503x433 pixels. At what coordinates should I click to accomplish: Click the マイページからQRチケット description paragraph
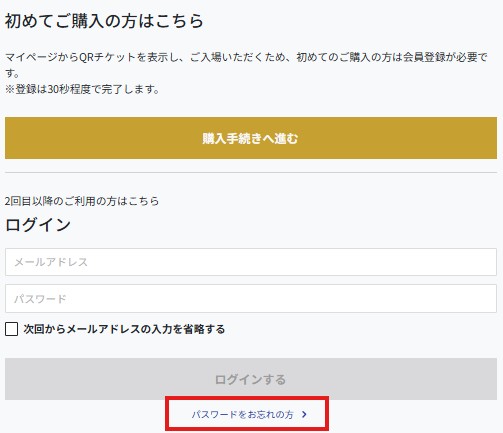(x=246, y=65)
